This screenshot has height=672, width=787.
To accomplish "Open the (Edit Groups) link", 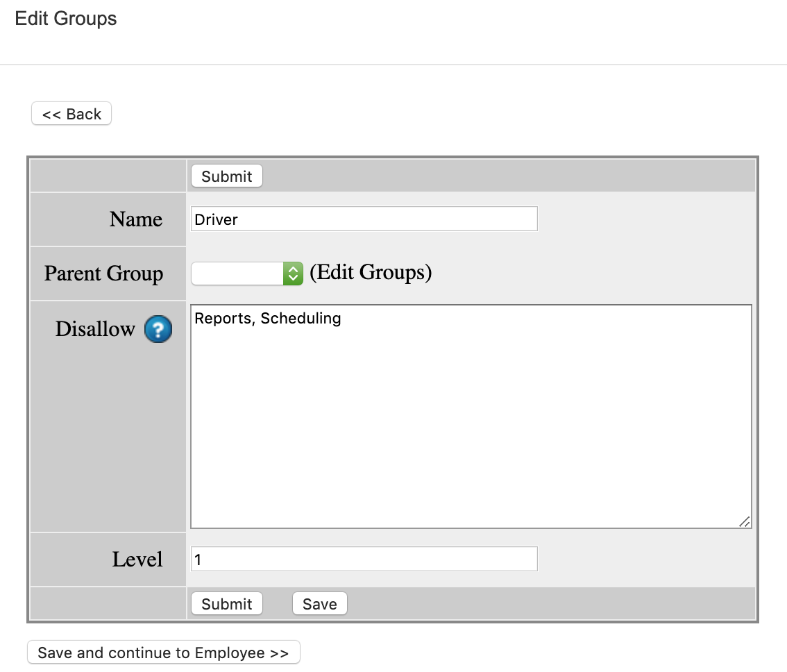I will point(371,273).
